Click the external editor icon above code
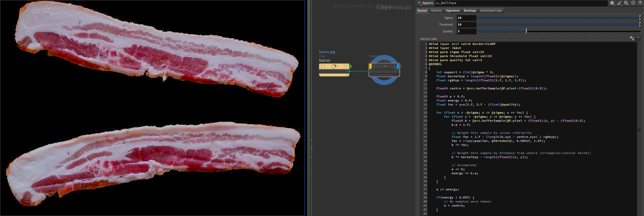 tap(632, 38)
